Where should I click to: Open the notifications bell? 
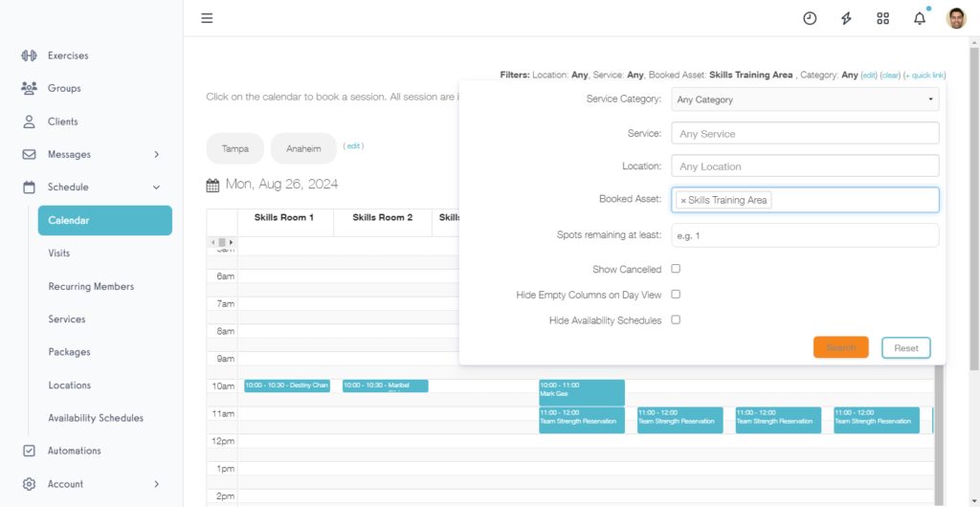coord(920,18)
